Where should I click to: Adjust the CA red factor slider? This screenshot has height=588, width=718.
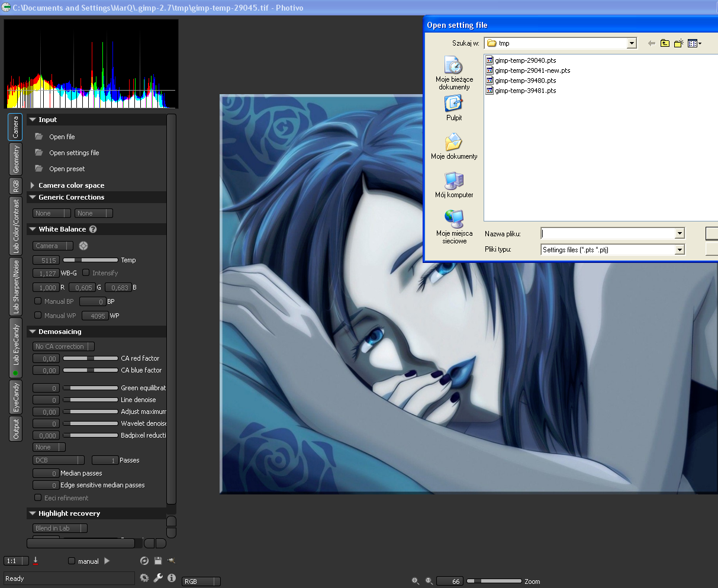click(x=90, y=358)
